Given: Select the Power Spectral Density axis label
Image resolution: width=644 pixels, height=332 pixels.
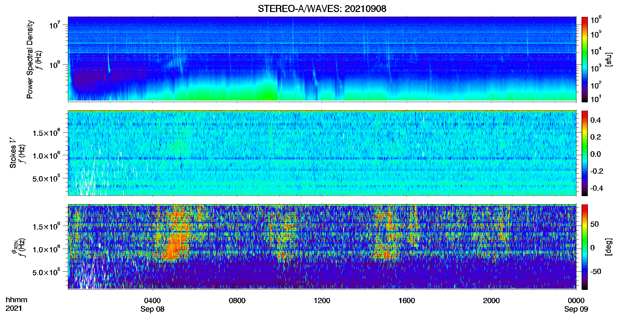Looking at the screenshot, I should 30,59.
